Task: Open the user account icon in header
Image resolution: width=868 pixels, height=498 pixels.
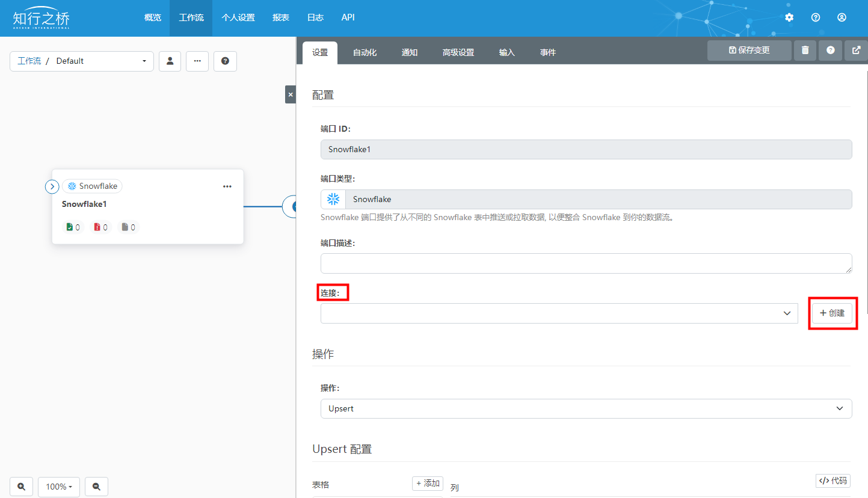Action: click(x=842, y=17)
